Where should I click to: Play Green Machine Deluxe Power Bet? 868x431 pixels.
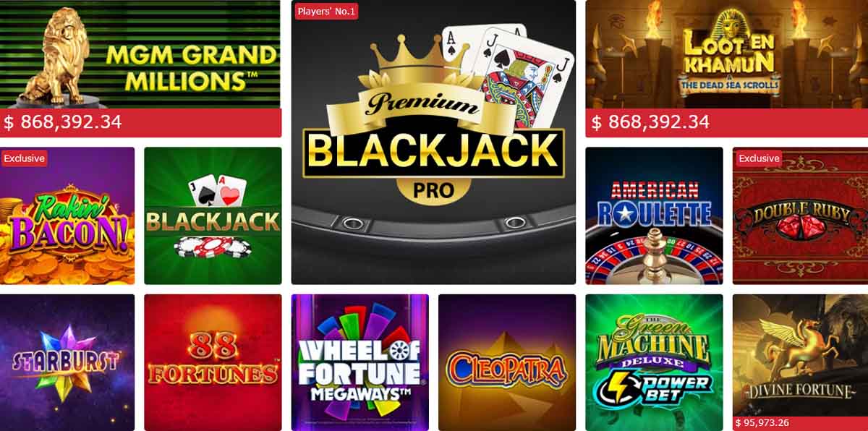coord(654,362)
